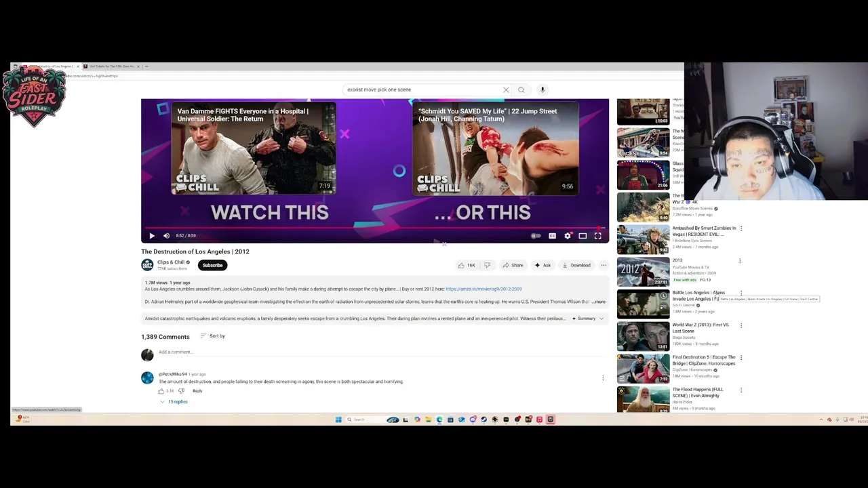Turn on closed captions in the player

click(x=552, y=236)
